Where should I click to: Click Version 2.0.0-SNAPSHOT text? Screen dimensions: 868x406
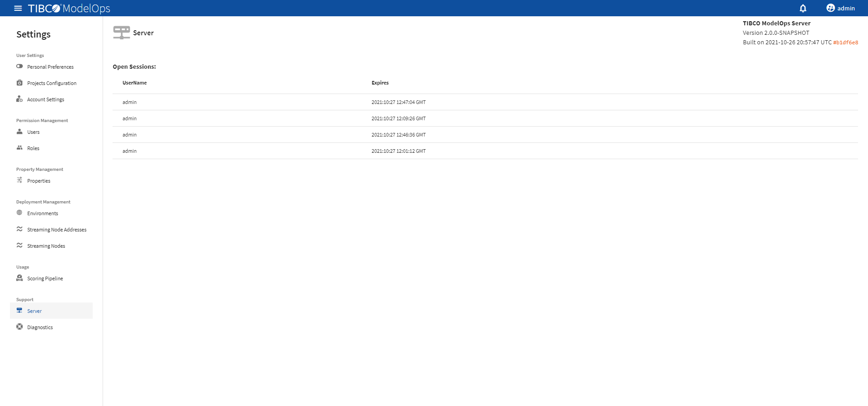[776, 33]
